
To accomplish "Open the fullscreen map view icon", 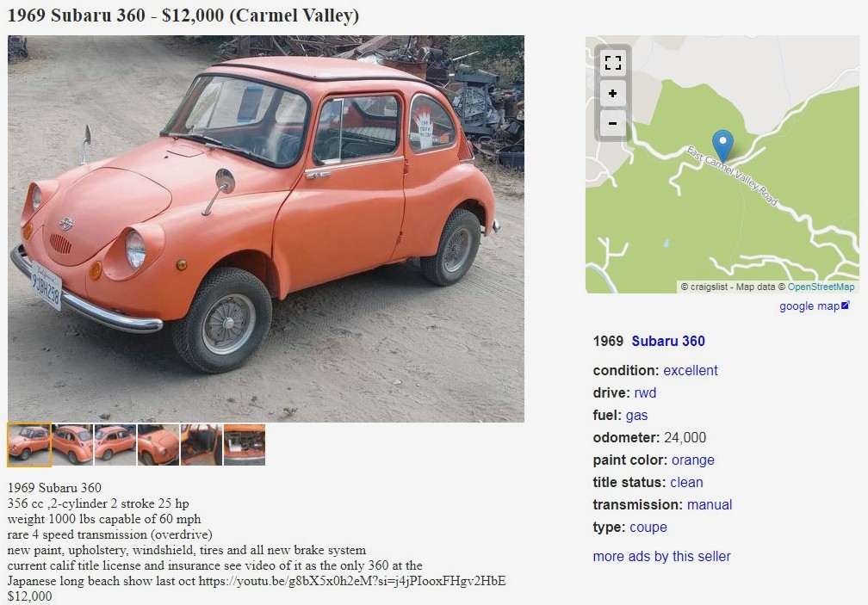I will point(612,63).
